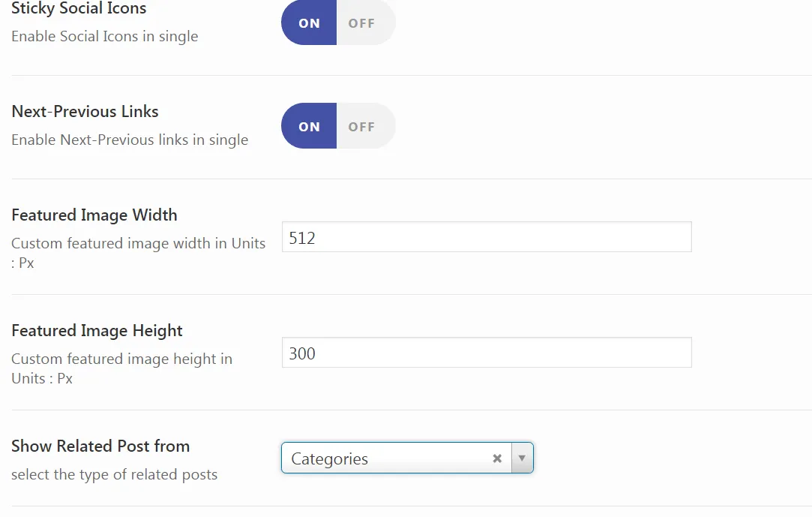Click ON for Next-Previous Links
This screenshot has height=517, width=812.
point(309,127)
